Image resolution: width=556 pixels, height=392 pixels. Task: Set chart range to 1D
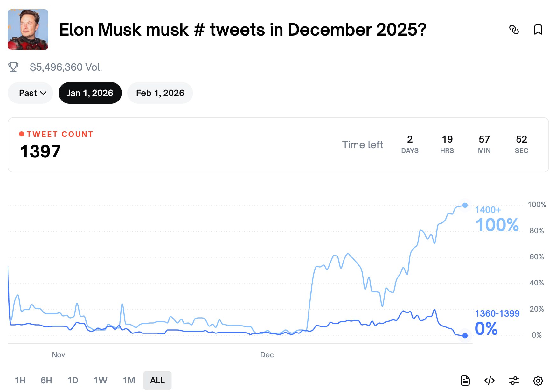73,380
